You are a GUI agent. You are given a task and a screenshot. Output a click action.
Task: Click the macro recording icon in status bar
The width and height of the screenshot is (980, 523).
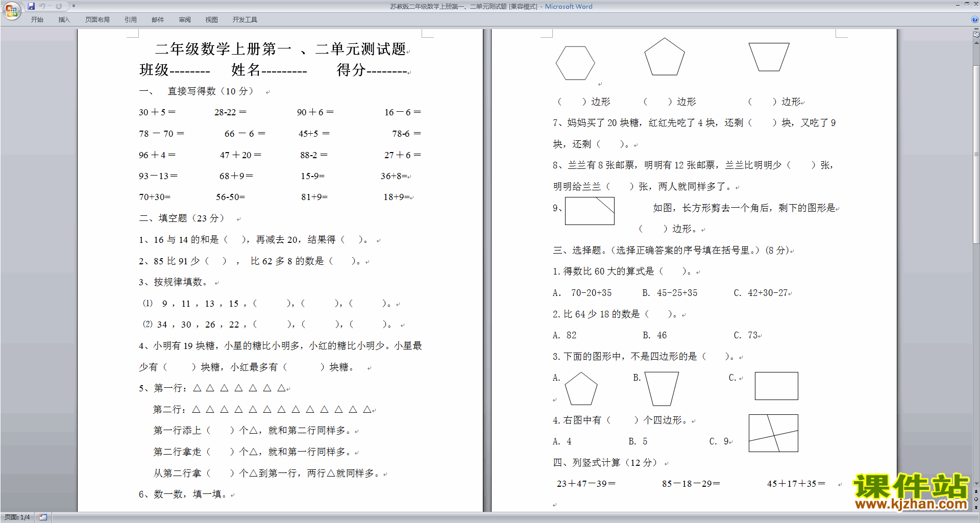coord(43,517)
